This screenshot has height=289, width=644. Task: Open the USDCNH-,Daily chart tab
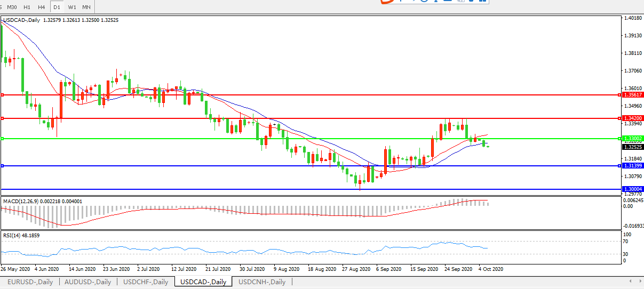click(262, 282)
